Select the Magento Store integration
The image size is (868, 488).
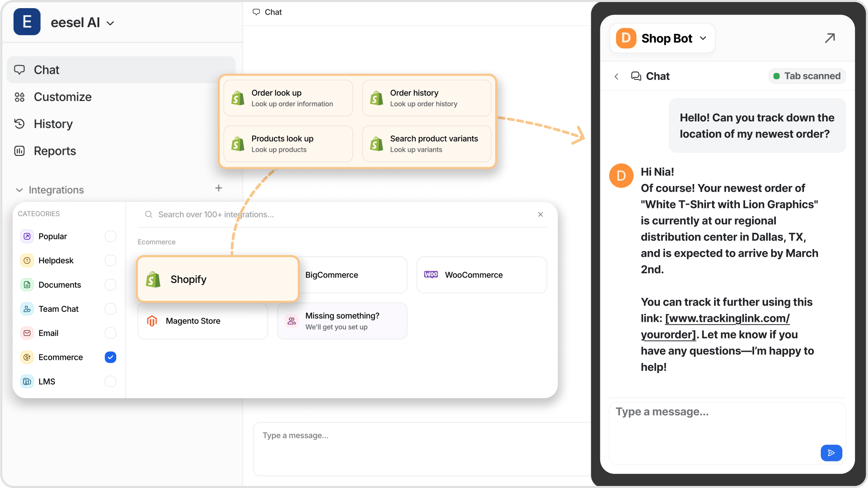click(203, 321)
